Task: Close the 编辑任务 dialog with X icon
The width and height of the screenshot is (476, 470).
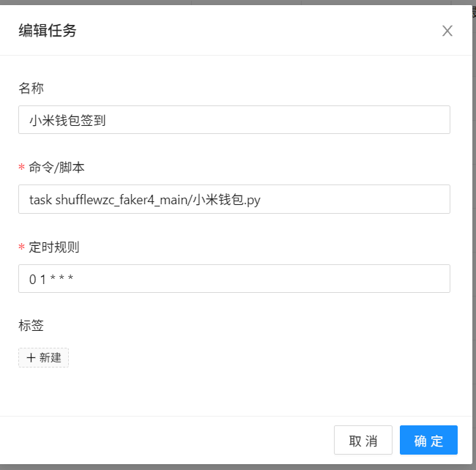Action: click(x=447, y=31)
